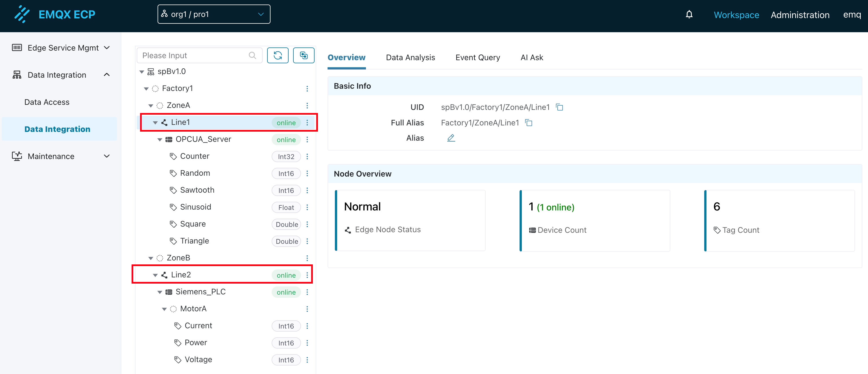Image resolution: width=868 pixels, height=374 pixels.
Task: Collapse the ZoneB tree node
Action: [x=151, y=258]
